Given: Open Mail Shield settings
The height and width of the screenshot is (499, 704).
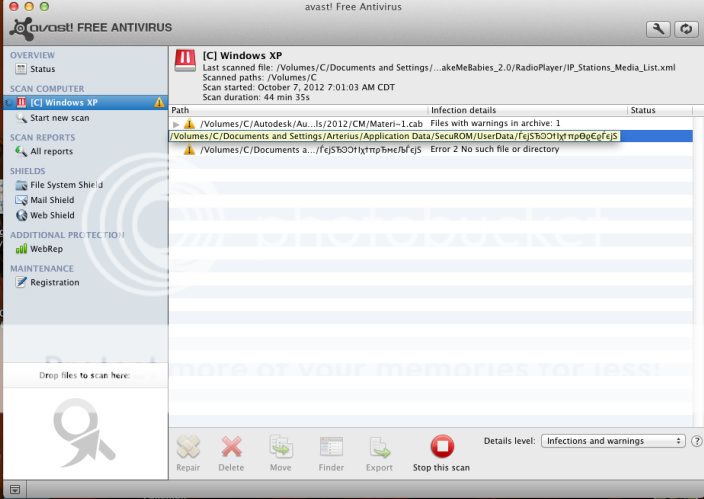Looking at the screenshot, I should pyautogui.click(x=52, y=200).
